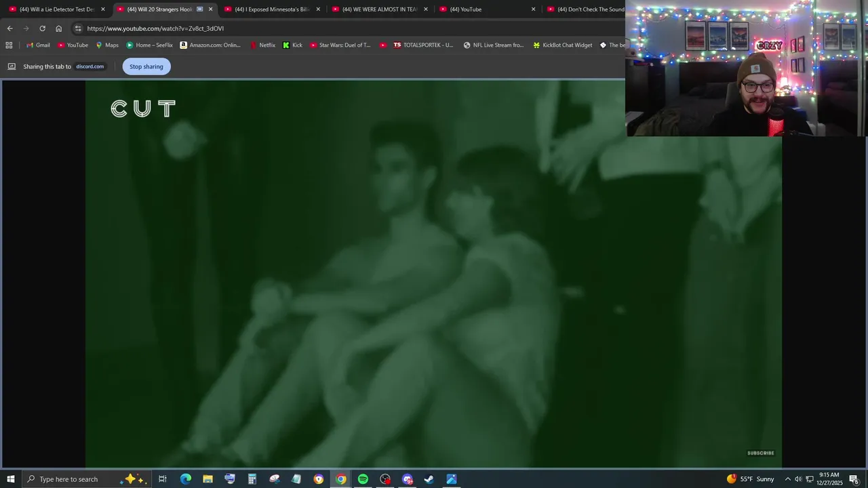Screen dimensions: 868x488
Task: Open Discord from the taskbar
Action: tap(407, 479)
